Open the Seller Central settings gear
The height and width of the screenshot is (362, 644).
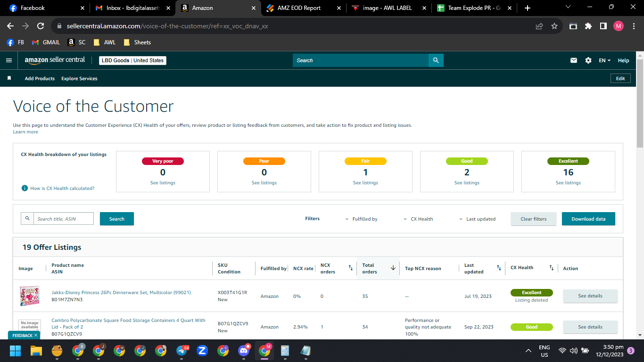coord(588,60)
